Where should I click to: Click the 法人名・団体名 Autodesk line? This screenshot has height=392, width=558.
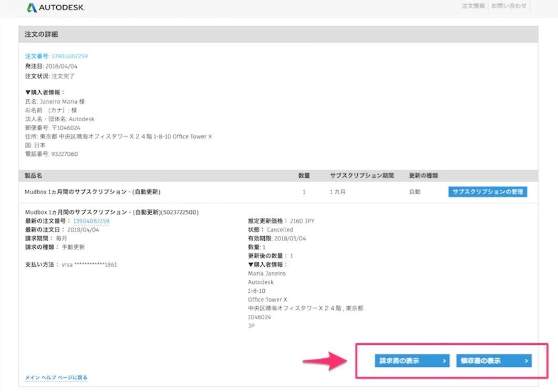point(60,119)
